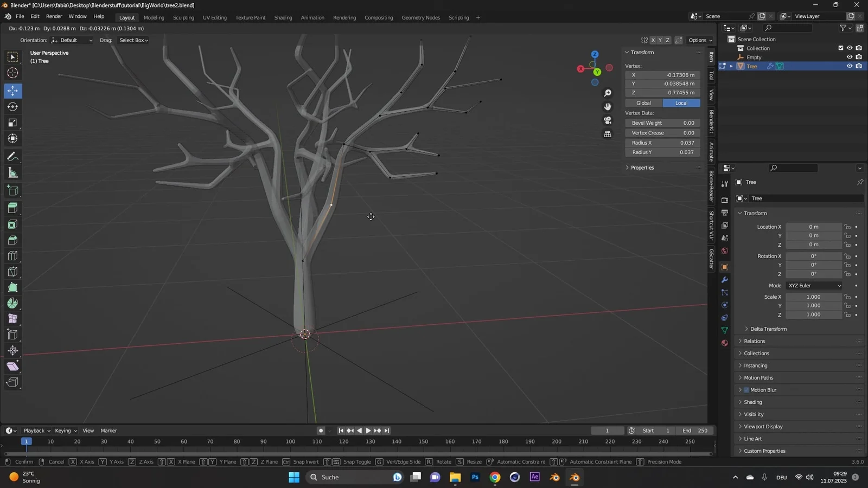Hide the Tree object in the viewport
The height and width of the screenshot is (488, 868).
(850, 66)
